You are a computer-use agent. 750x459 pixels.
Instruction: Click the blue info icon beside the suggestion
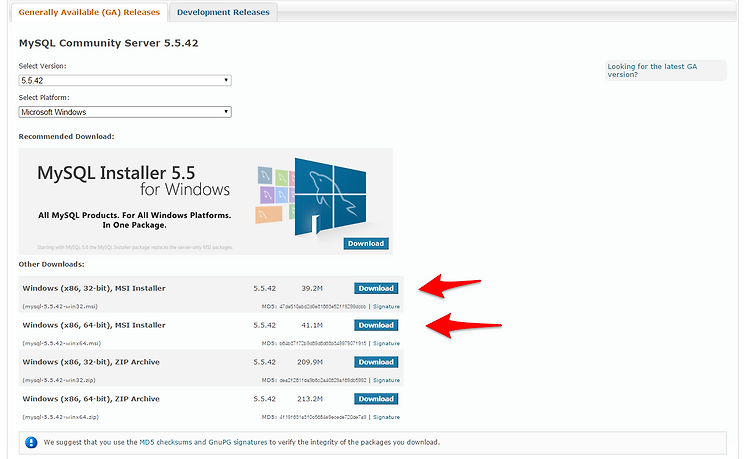click(31, 442)
